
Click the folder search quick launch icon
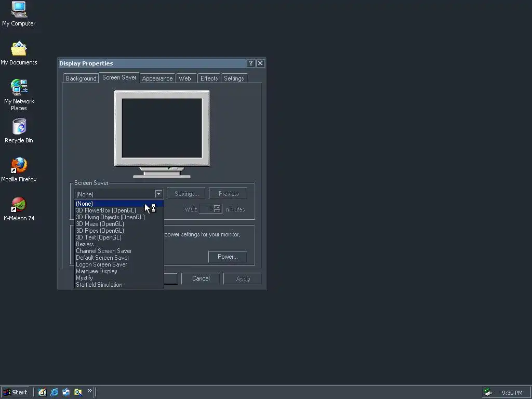78,392
